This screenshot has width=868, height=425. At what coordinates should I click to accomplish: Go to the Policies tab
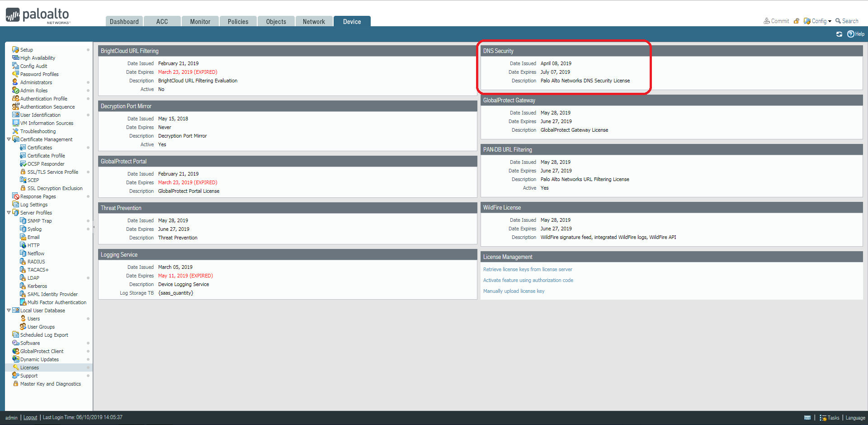tap(238, 21)
